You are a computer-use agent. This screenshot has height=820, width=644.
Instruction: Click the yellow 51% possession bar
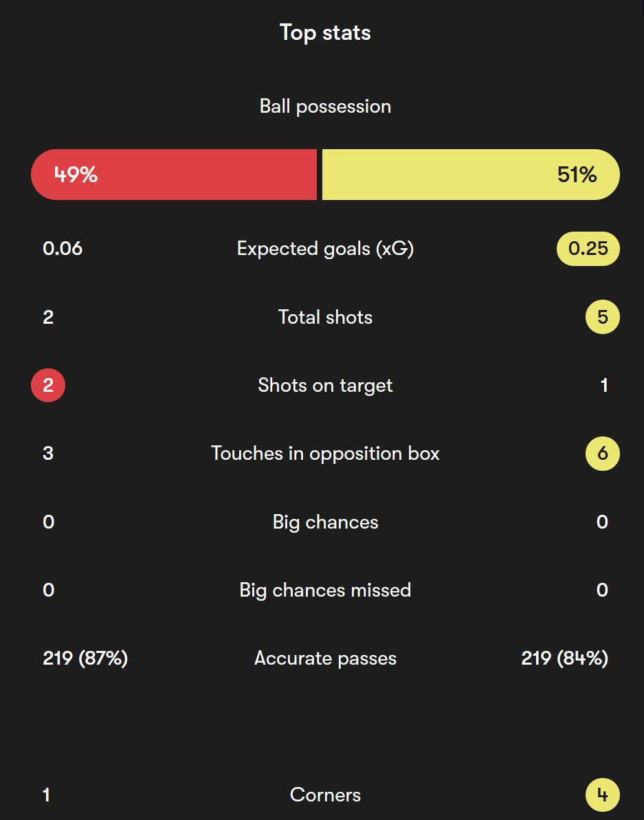point(471,175)
